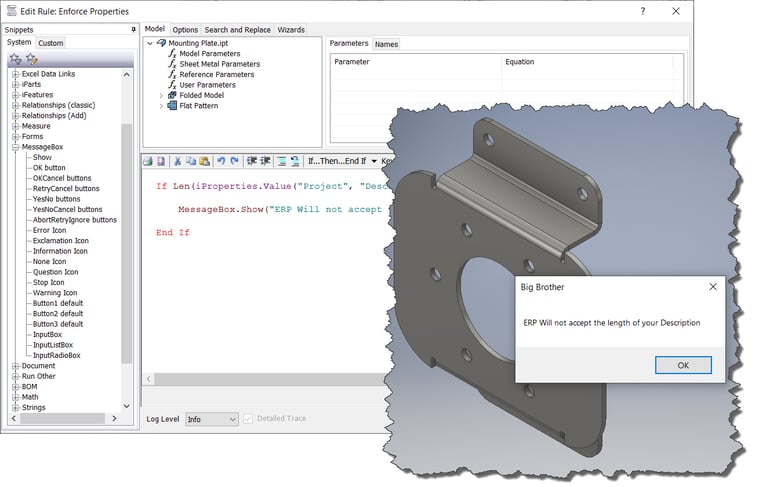Click fx icon beside User Parameters

click(x=172, y=85)
